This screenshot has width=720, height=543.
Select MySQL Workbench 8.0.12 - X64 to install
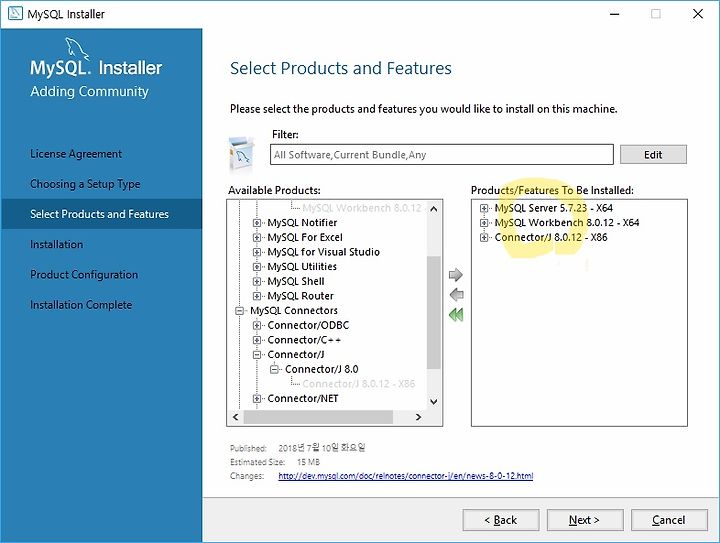point(567,223)
